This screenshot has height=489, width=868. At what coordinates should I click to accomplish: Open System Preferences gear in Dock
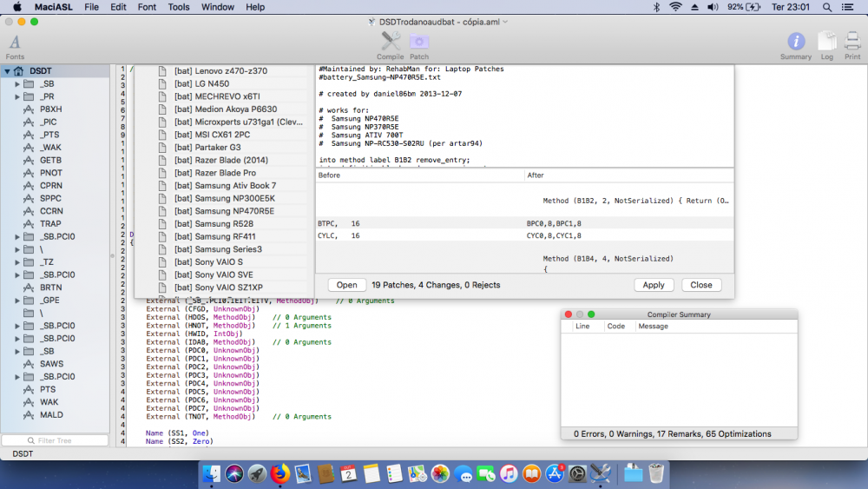pos(577,474)
